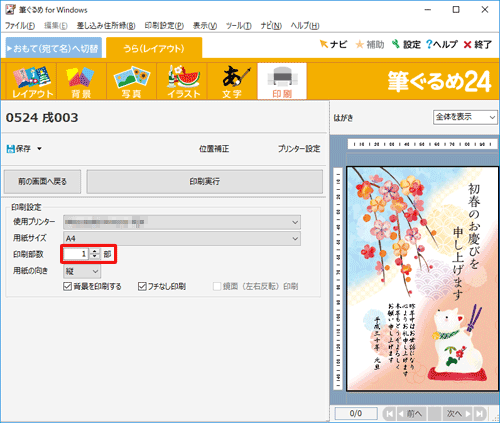Go to next page 次へ
This screenshot has height=423, width=500.
(x=458, y=414)
